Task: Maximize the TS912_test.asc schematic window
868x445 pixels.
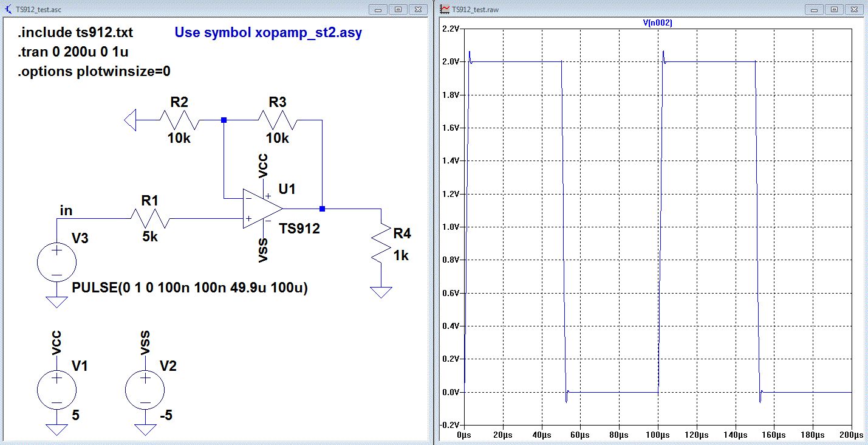Action: pos(398,10)
